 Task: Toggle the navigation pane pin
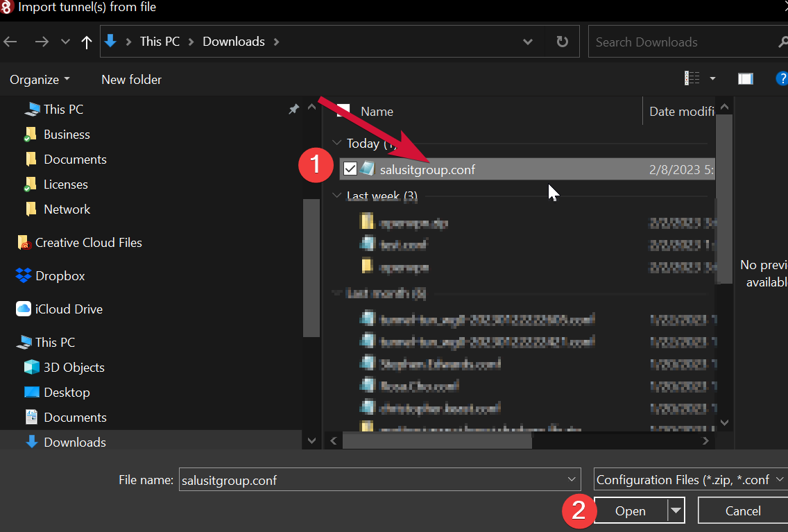point(293,109)
